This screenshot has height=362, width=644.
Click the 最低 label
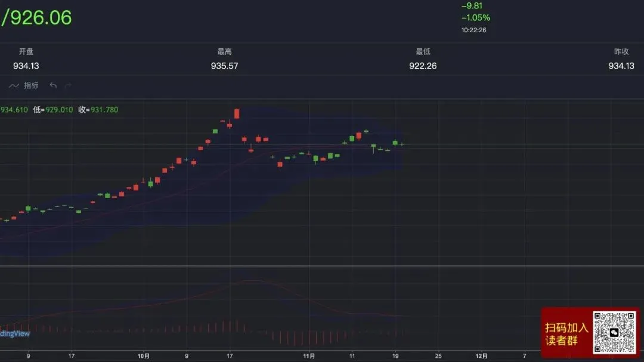tap(423, 51)
